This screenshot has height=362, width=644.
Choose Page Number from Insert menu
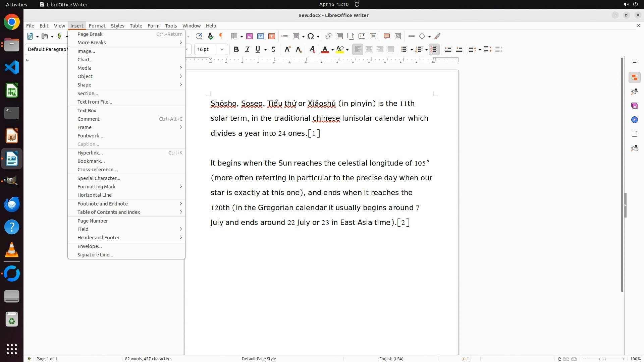(x=93, y=221)
